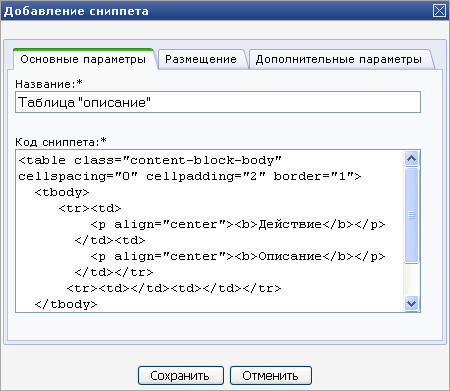Open the Размещение tab
The width and height of the screenshot is (450, 391).
201,59
